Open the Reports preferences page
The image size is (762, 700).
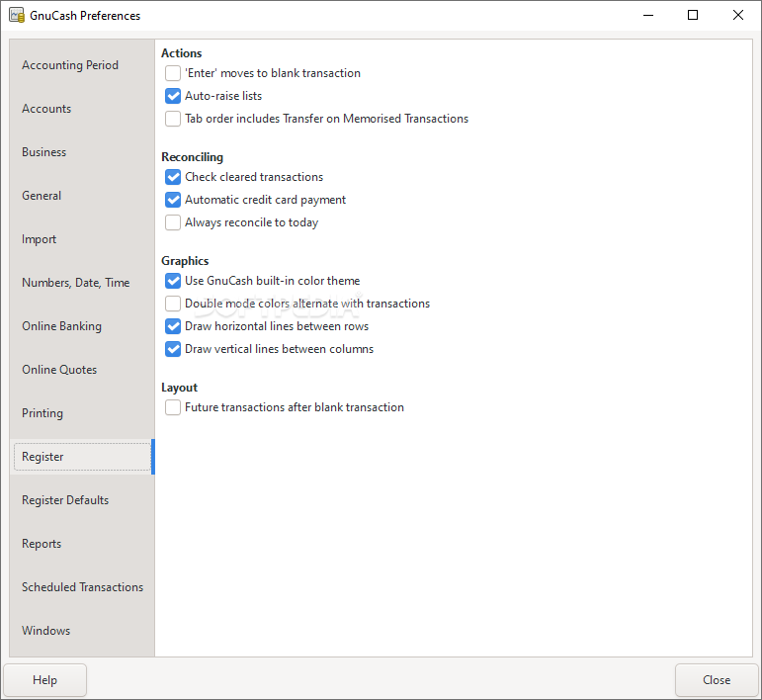coord(82,544)
